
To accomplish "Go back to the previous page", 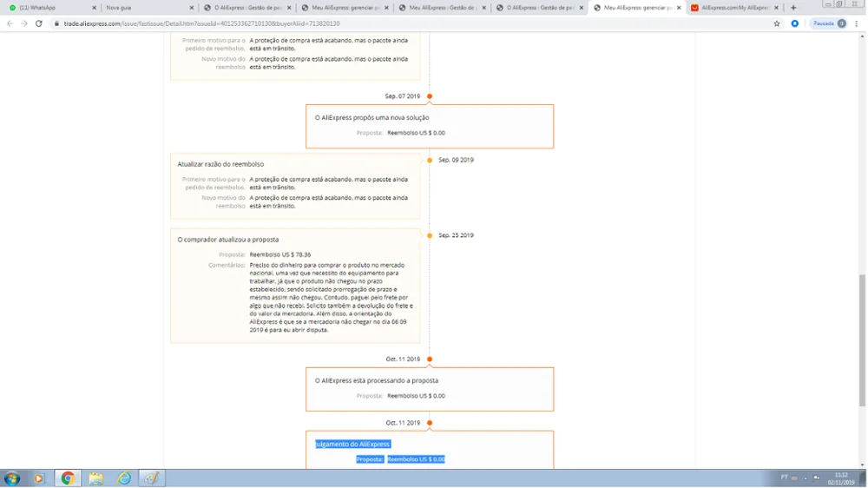I will pyautogui.click(x=10, y=23).
